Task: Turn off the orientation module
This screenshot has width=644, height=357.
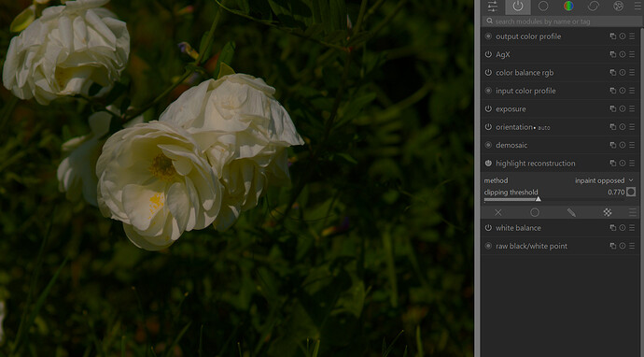Action: (488, 127)
